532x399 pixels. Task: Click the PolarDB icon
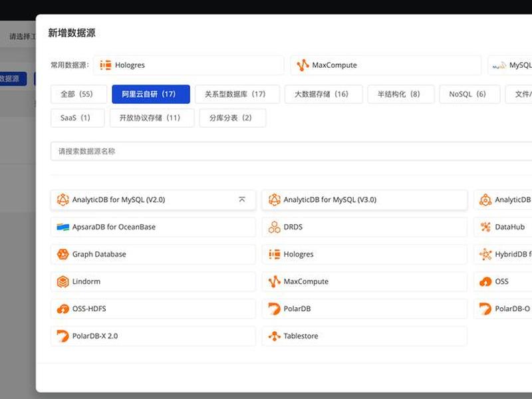[275, 309]
